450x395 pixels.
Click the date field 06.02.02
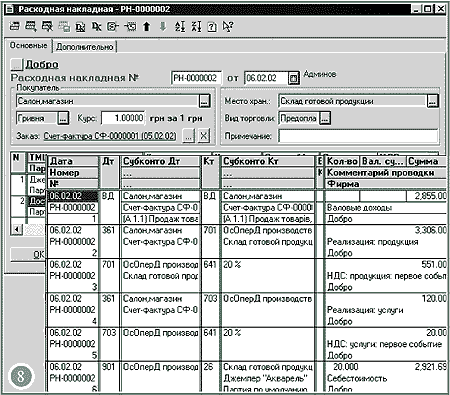(x=266, y=78)
